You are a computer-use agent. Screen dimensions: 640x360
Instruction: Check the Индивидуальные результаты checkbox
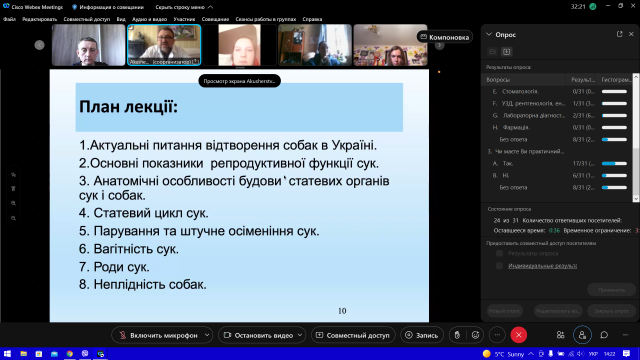coord(499,266)
